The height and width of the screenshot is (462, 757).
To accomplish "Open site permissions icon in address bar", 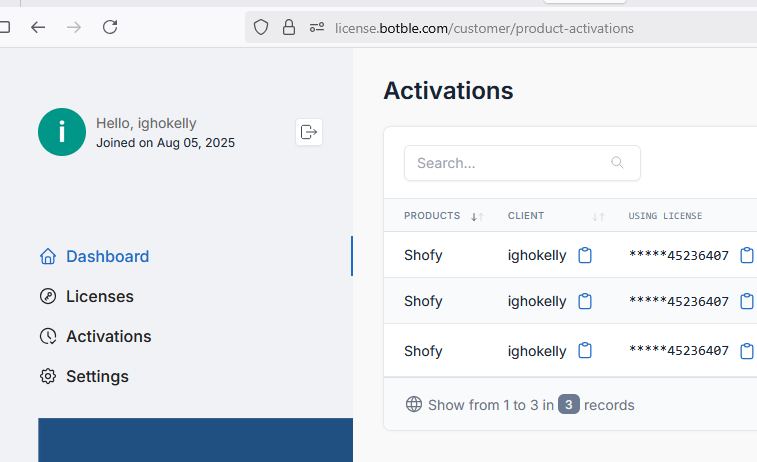I will tap(317, 28).
